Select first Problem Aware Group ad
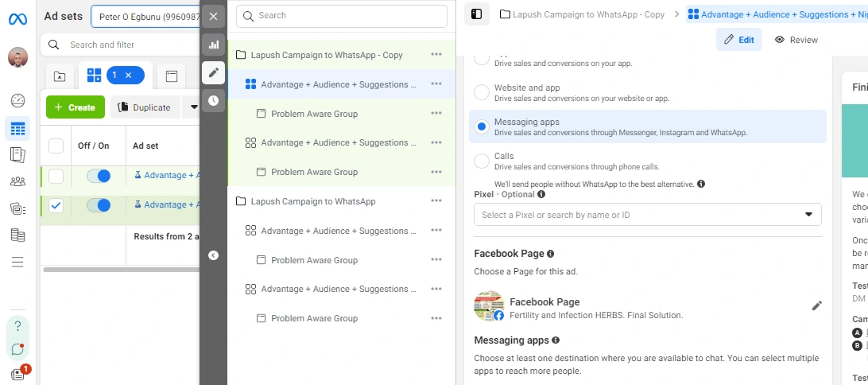868x385 pixels. coord(314,114)
